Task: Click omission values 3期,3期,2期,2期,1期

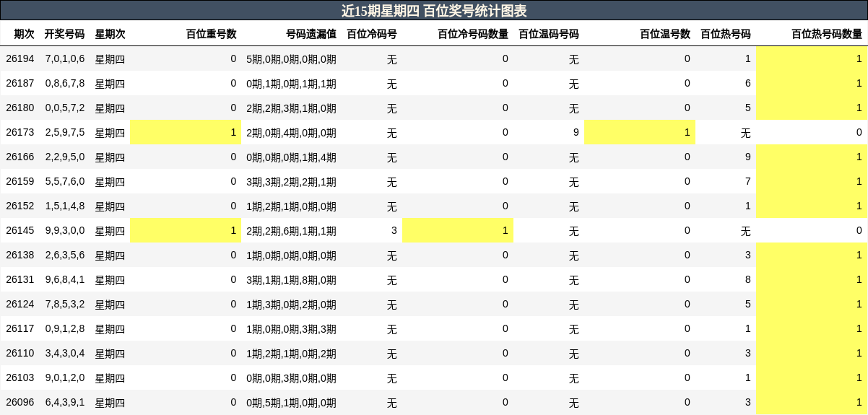Action: point(292,182)
